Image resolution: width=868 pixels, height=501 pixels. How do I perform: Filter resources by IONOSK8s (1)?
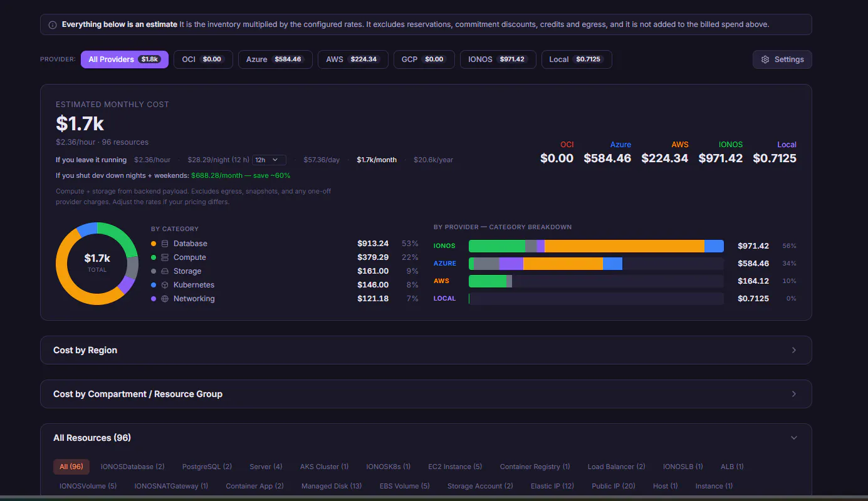[389, 467]
